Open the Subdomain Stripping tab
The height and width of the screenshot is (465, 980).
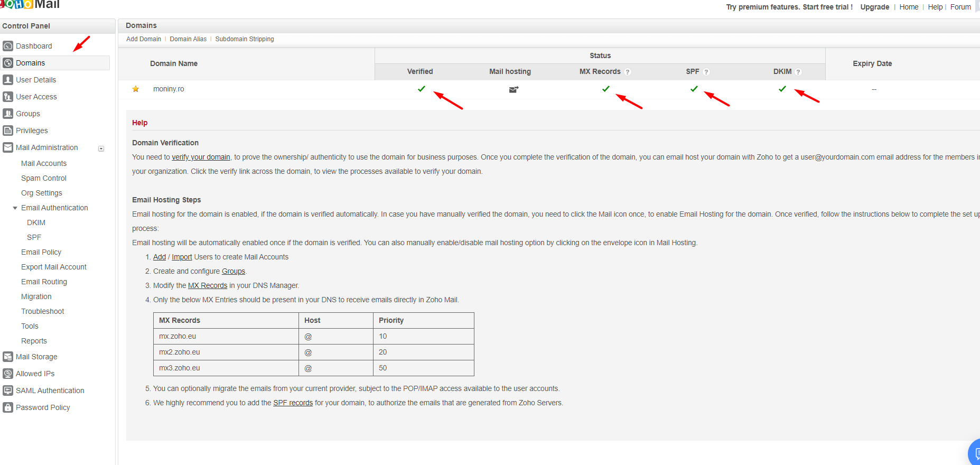tap(245, 39)
